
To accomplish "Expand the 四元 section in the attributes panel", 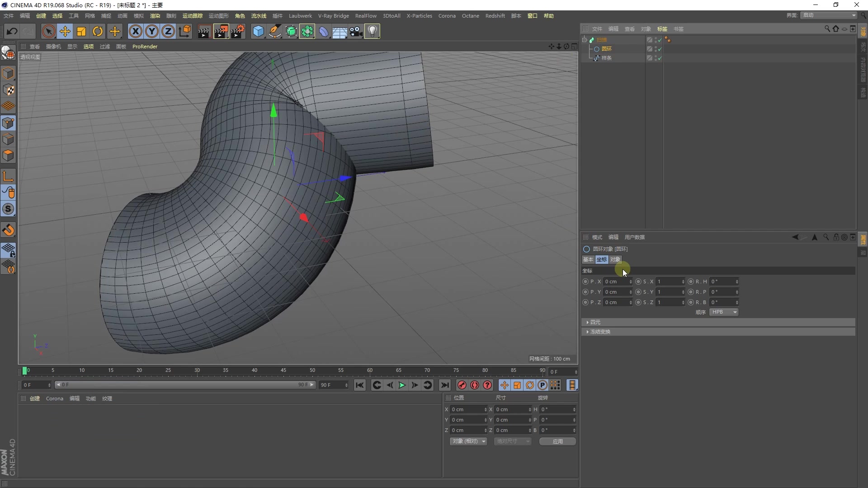I will [x=594, y=322].
